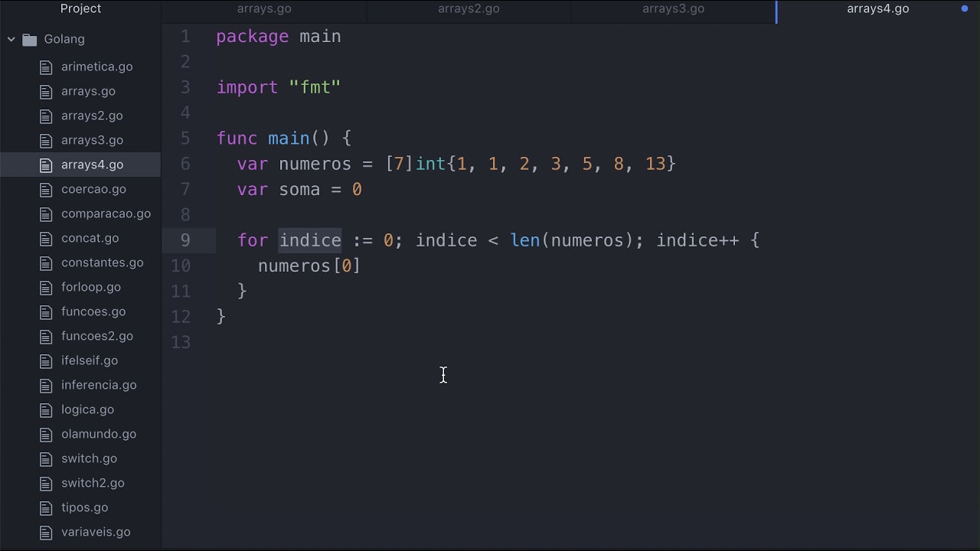Open arrays3.go in the project tree

(92, 140)
